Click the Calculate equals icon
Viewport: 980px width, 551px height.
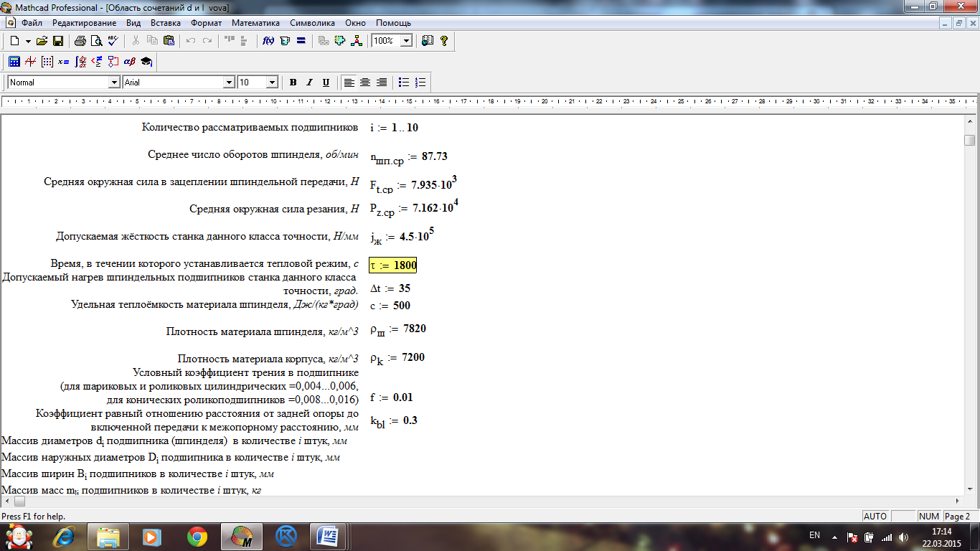pyautogui.click(x=301, y=41)
